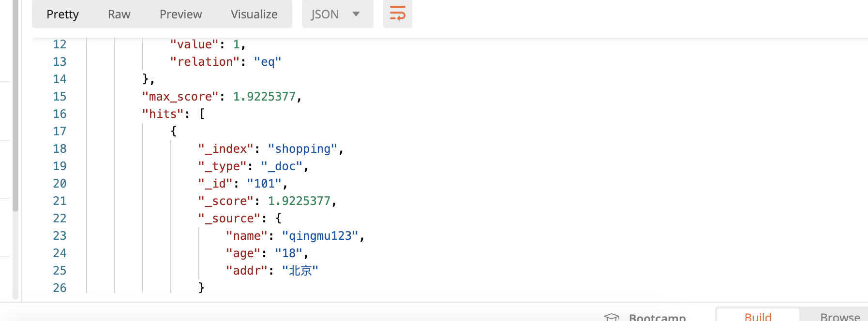Click the "_id" value "101"
Viewport: 868px width, 321px height.
tap(264, 184)
